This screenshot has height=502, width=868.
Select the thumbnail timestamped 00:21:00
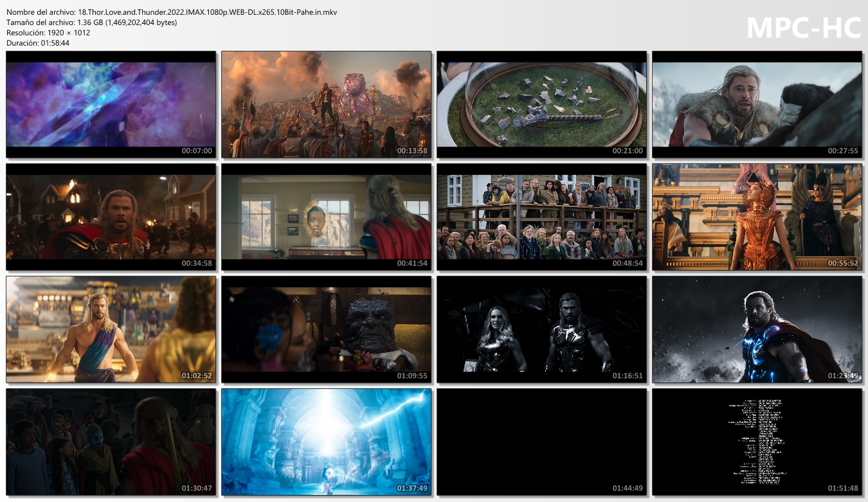pos(541,105)
